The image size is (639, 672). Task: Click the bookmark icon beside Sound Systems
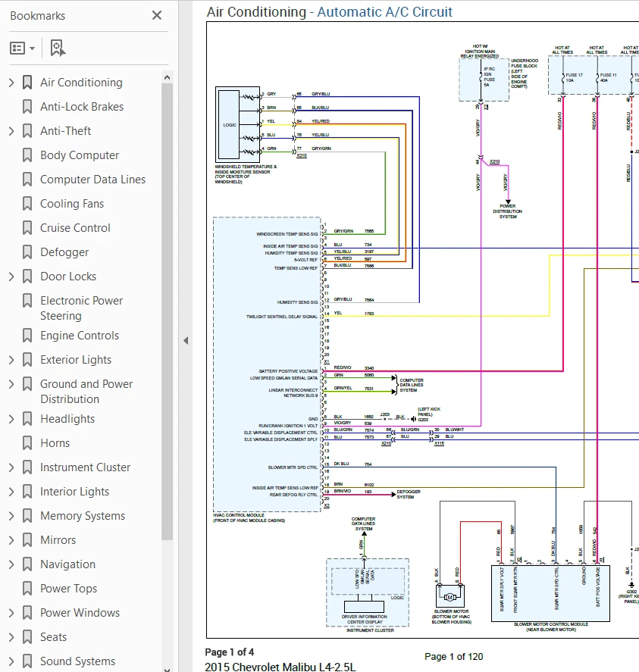point(26,661)
